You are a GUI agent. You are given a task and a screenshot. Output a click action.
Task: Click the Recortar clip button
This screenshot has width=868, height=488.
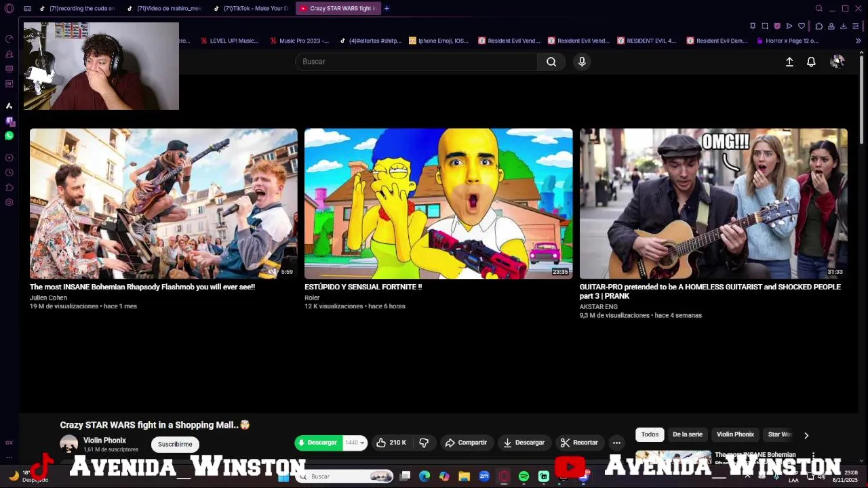[x=579, y=443]
